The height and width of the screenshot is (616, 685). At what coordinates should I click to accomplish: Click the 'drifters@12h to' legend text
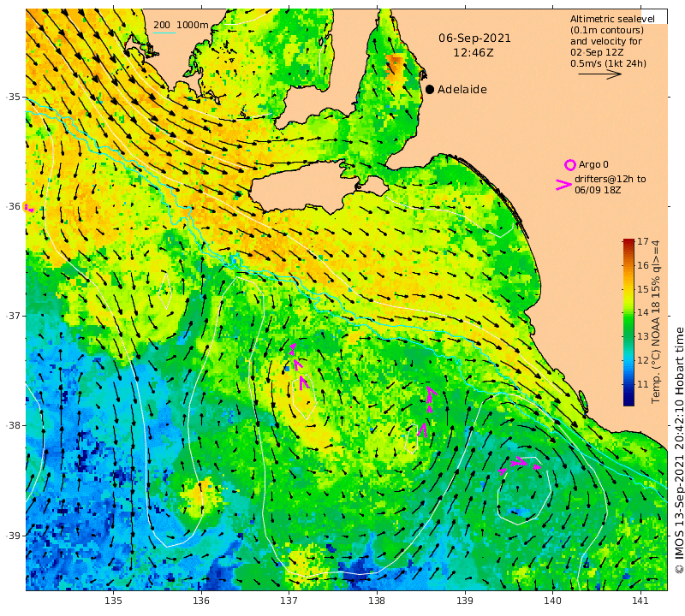click(610, 179)
